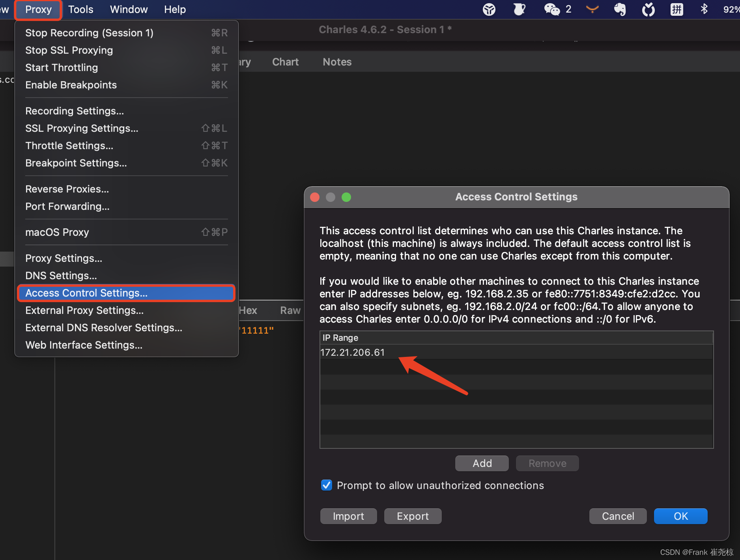
Task: Open the Tools menu
Action: pyautogui.click(x=80, y=9)
